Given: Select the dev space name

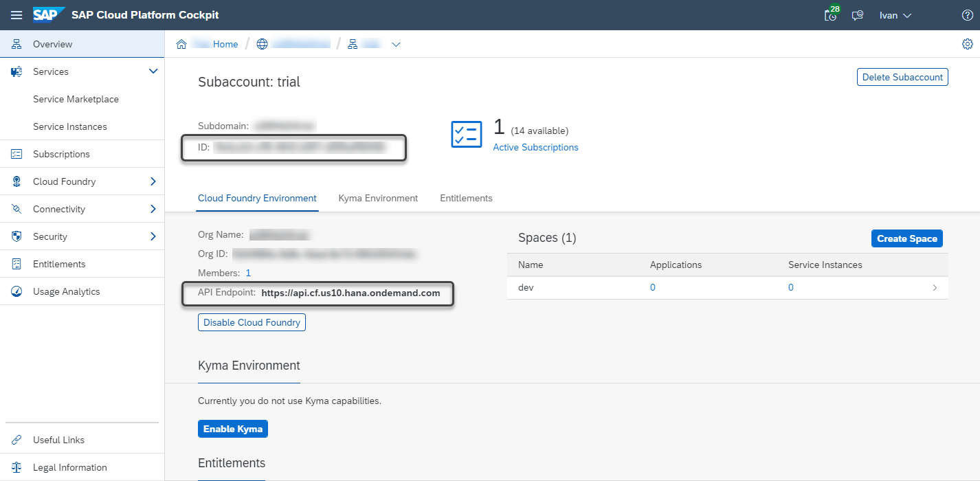Looking at the screenshot, I should pyautogui.click(x=526, y=288).
